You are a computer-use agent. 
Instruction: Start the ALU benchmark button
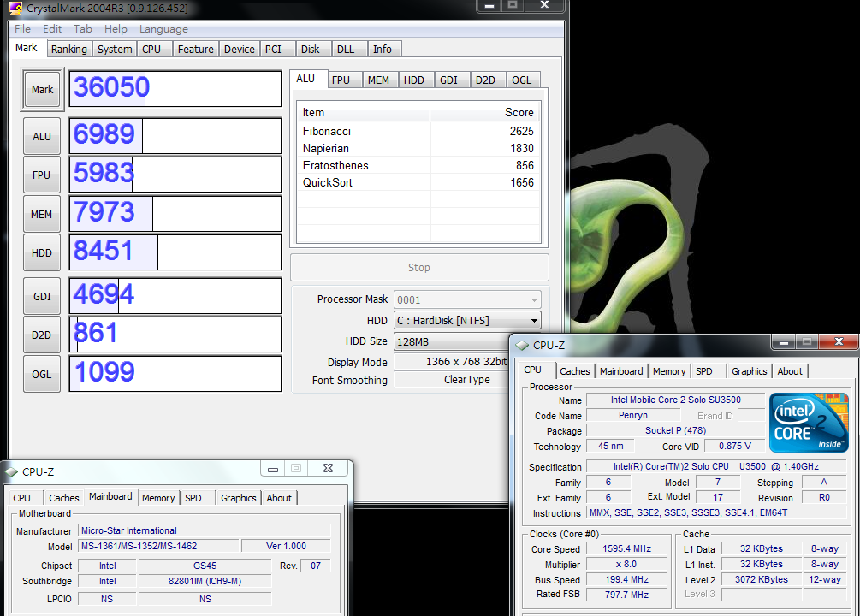coord(42,136)
